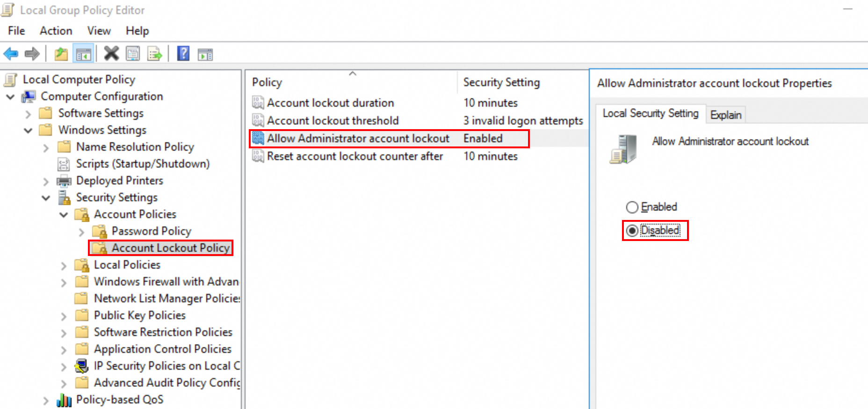Expand the Public Key Policies node
Image resolution: width=868 pixels, height=409 pixels.
pyautogui.click(x=64, y=316)
